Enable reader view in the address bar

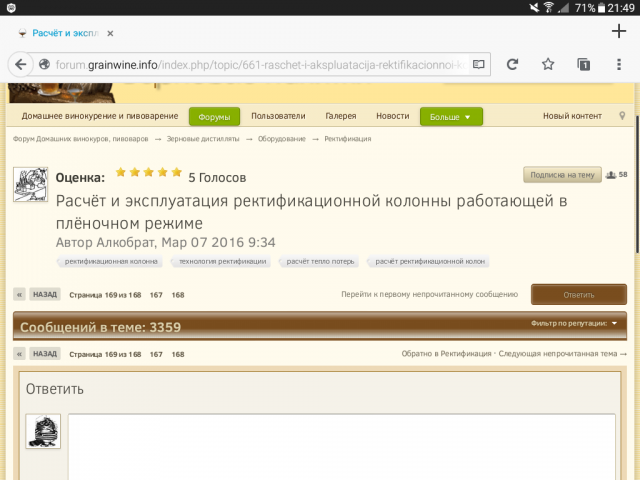pyautogui.click(x=479, y=65)
